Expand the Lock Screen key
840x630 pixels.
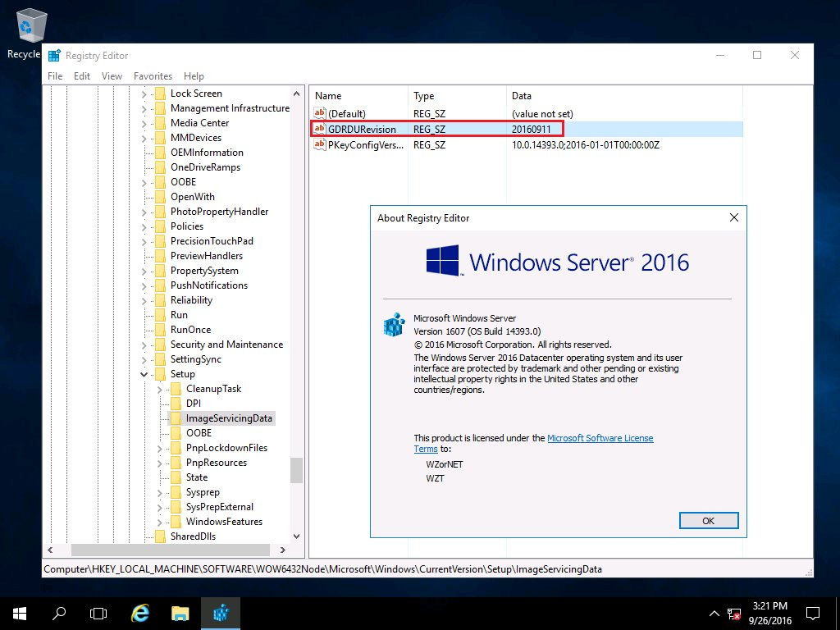click(144, 94)
